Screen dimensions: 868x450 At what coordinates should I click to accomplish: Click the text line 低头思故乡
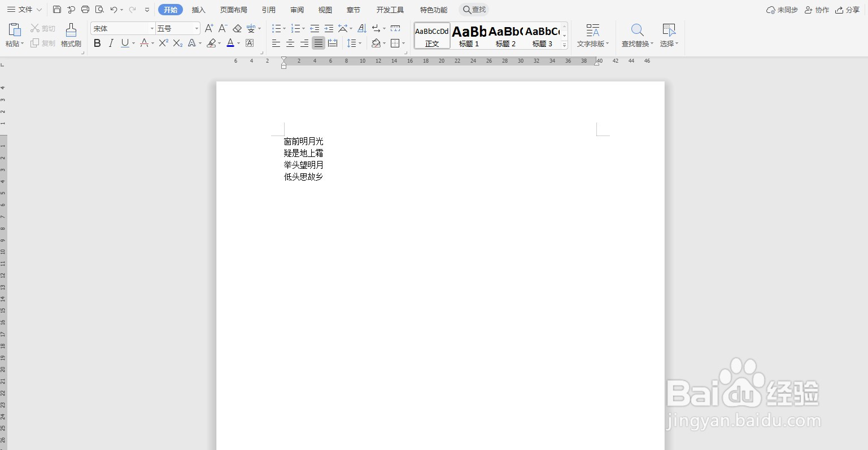304,177
